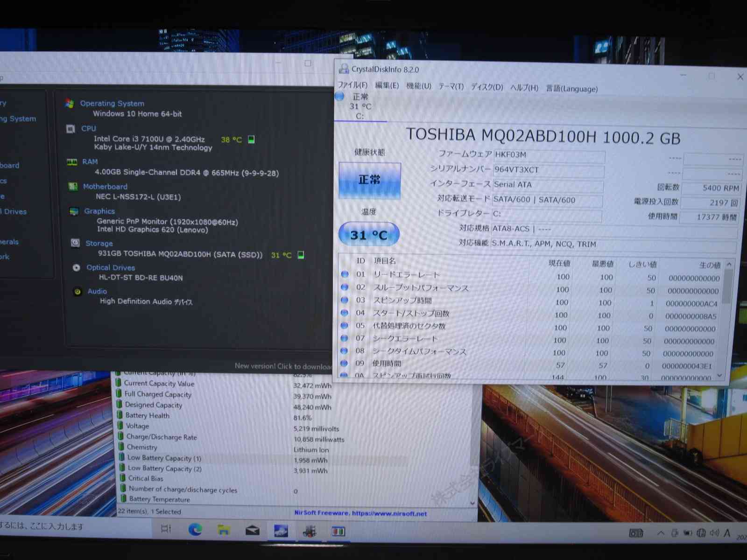This screenshot has width=747, height=560.
Task: Click the blue 正常 health status button
Action: 369,181
